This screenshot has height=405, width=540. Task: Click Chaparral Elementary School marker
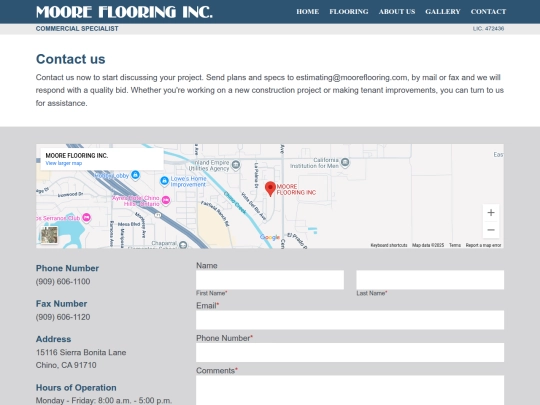pos(183,245)
